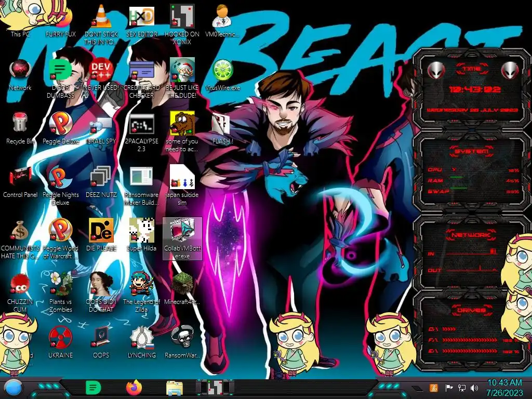
Task: Click the F:\ drive row in Drives widget
Action: pos(473,340)
